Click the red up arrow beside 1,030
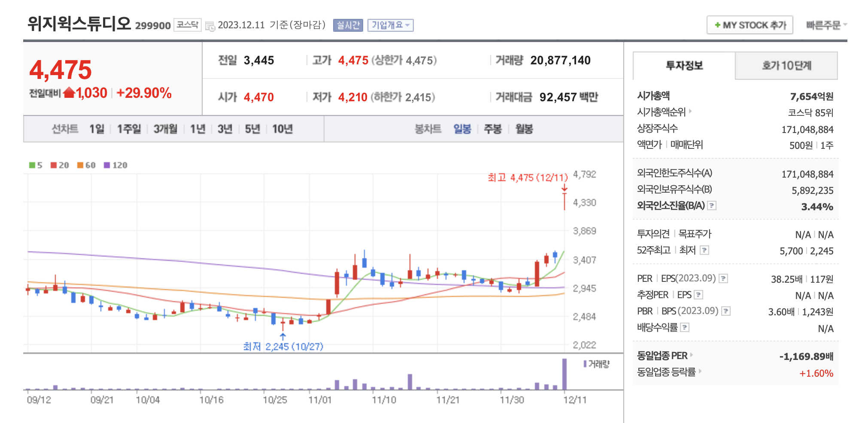 coord(69,92)
